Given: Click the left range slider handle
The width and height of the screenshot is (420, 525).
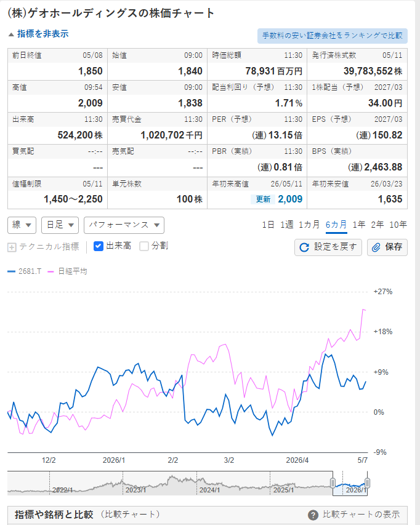Looking at the screenshot, I should coord(333,483).
